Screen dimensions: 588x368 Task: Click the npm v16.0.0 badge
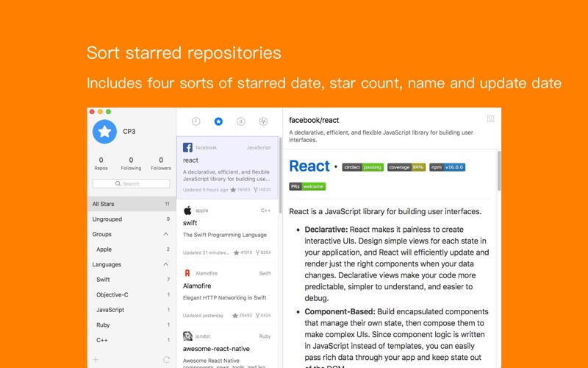[x=448, y=167]
